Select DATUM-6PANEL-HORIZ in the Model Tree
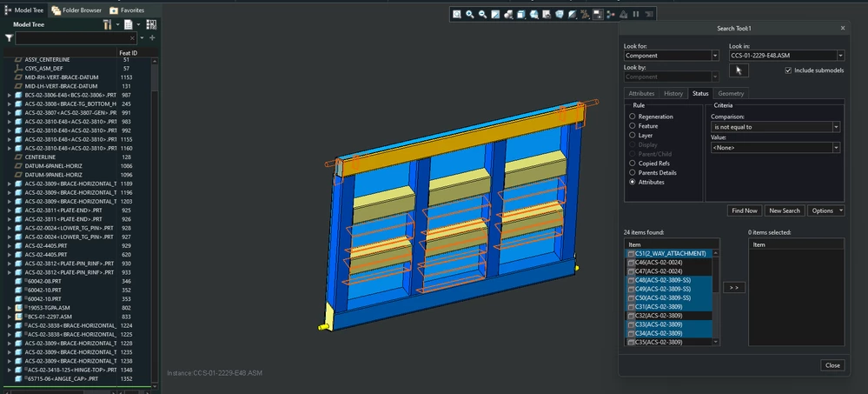Viewport: 868px width, 394px height. pos(53,166)
